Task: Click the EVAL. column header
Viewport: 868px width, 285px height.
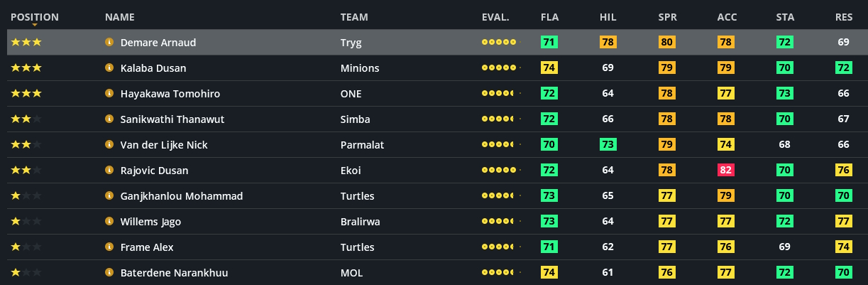Action: point(495,17)
